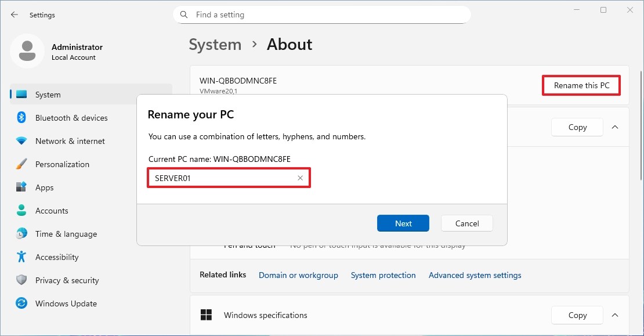Click the Windows specifications heading

(265, 315)
